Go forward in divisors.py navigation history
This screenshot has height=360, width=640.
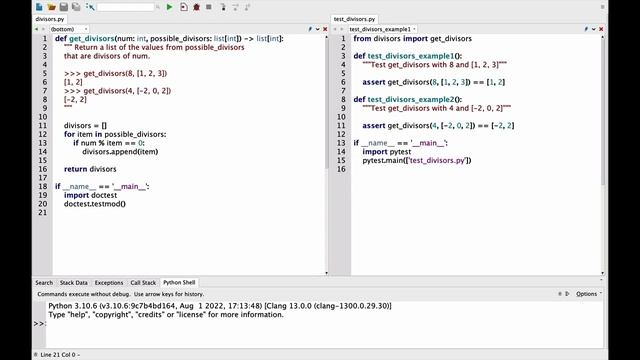43,29
